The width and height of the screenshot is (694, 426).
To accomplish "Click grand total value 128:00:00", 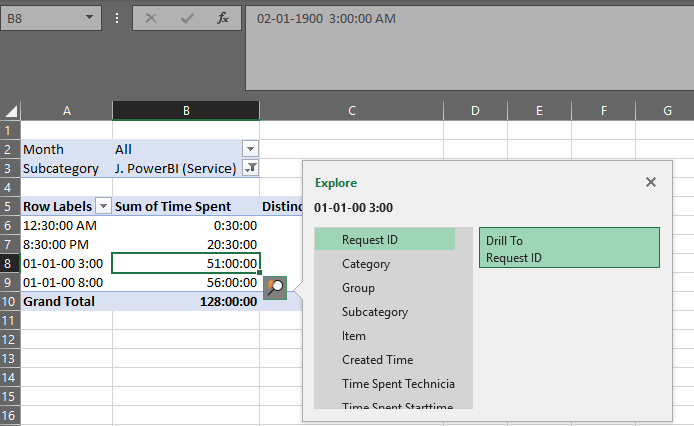I will pos(186,302).
